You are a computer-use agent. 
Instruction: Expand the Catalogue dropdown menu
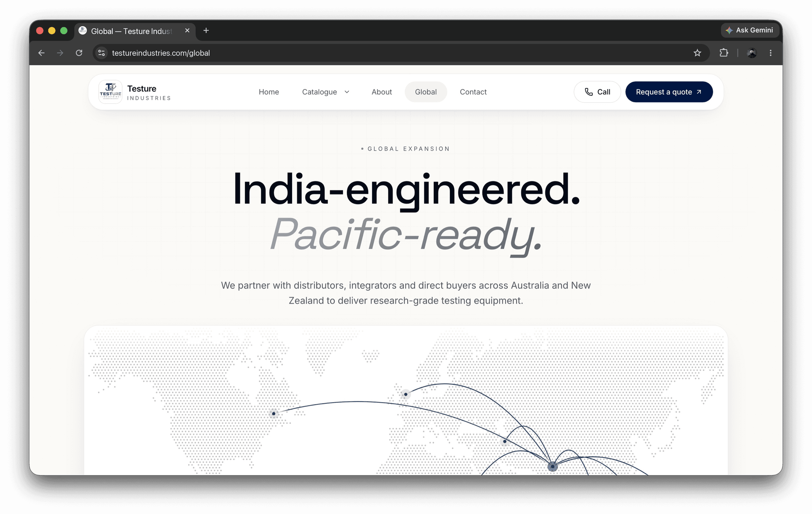[325, 92]
